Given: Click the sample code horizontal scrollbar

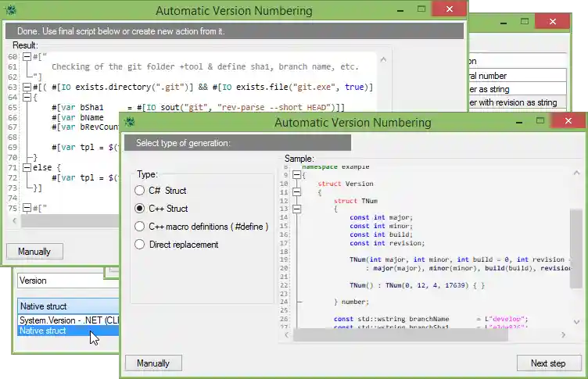Looking at the screenshot, I should [x=391, y=334].
